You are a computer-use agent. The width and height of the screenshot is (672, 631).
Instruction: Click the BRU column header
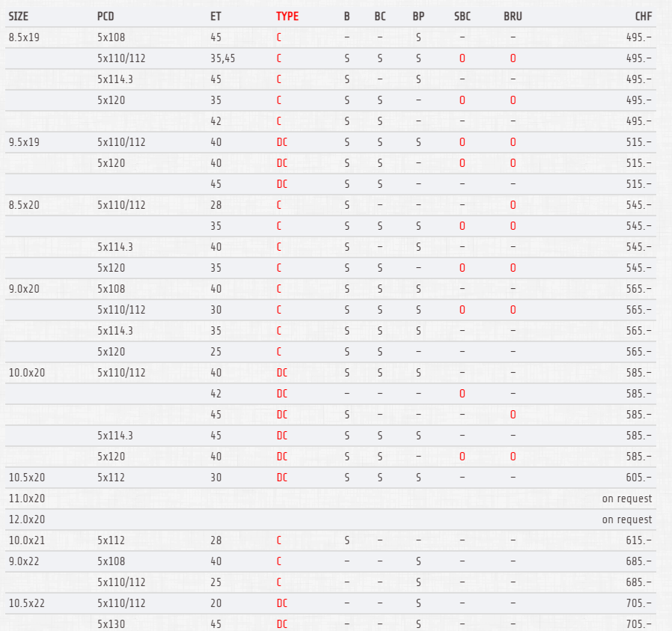click(x=513, y=16)
